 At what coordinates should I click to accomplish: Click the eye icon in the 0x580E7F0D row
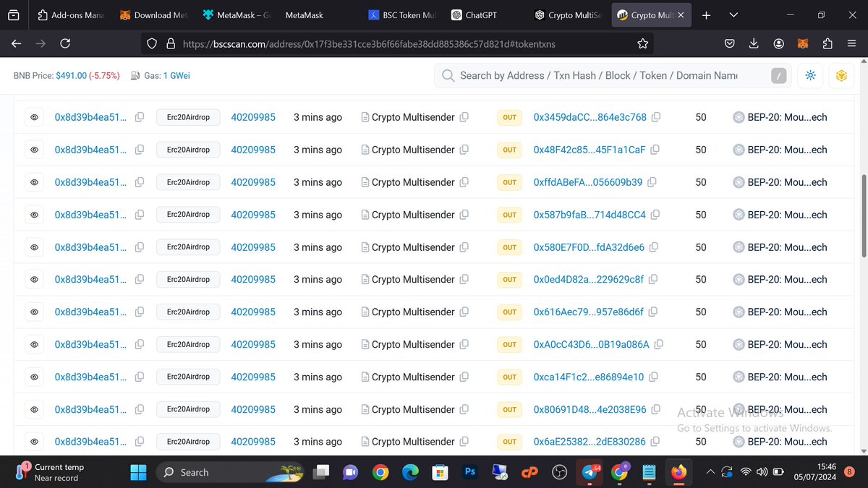34,247
